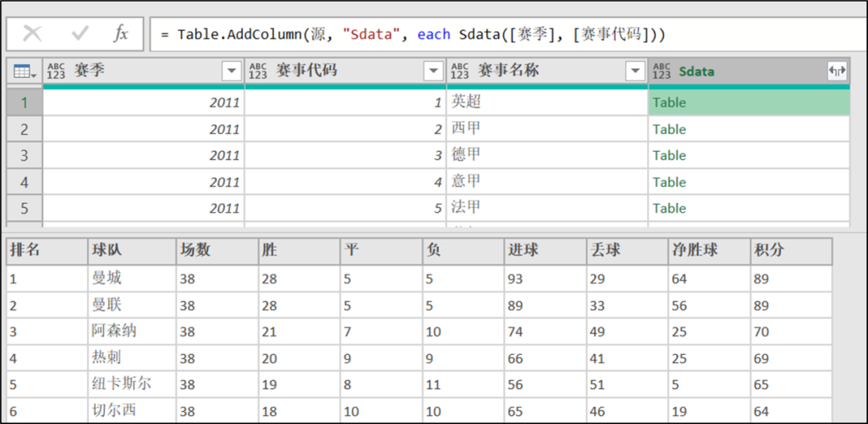The image size is (868, 424).
Task: Select row number 5
Action: (24, 209)
